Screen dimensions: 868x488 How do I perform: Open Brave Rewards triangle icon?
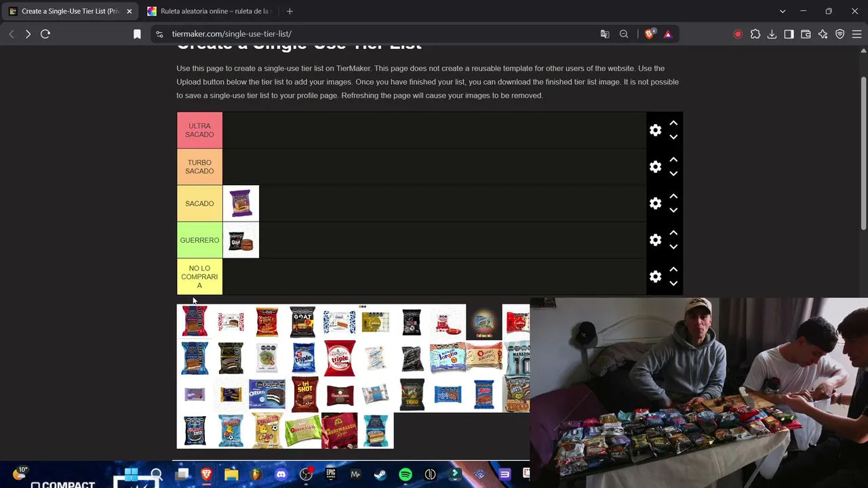coord(668,34)
